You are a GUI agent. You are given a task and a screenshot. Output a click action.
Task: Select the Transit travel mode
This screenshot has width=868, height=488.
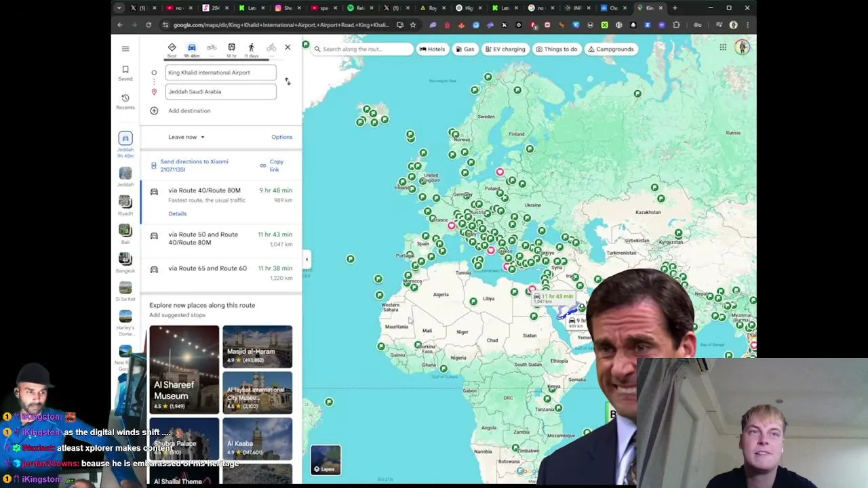(231, 49)
